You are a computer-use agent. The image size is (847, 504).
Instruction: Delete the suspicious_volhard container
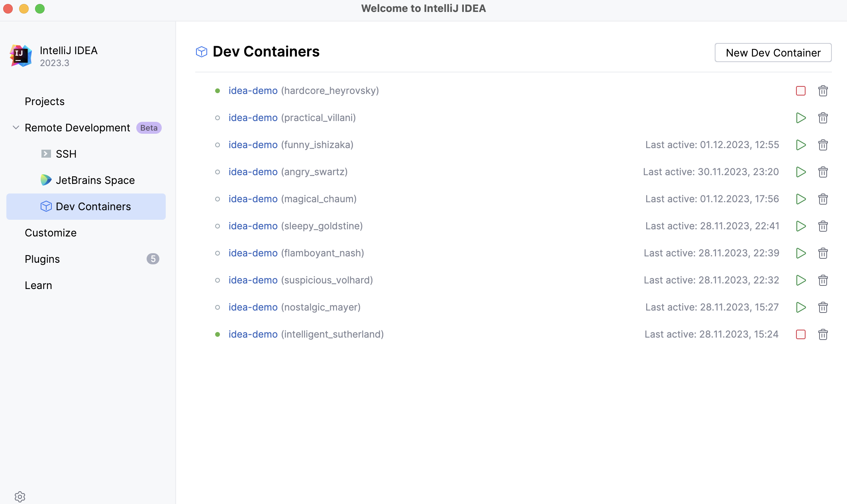tap(823, 280)
